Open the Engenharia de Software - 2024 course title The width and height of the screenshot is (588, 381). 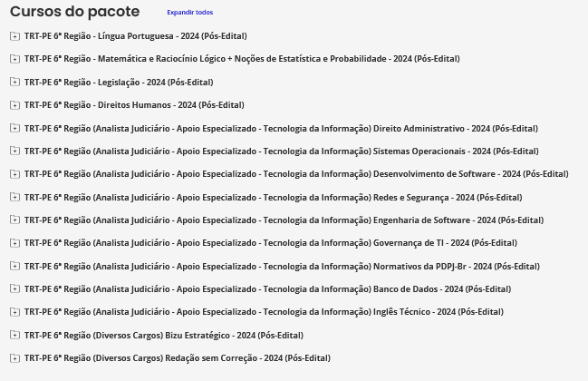click(x=284, y=220)
